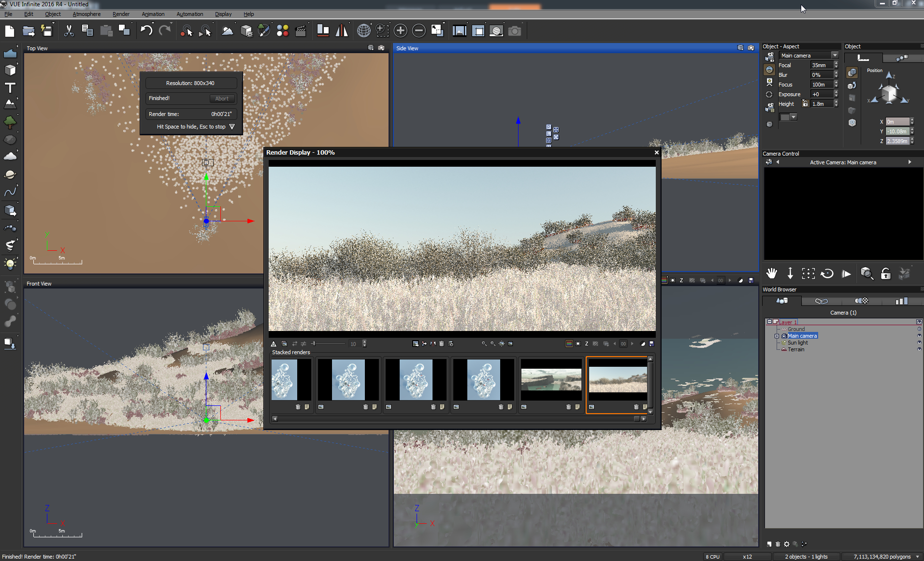Open the Main camera dropdown
This screenshot has height=561, width=924.
coord(835,56)
